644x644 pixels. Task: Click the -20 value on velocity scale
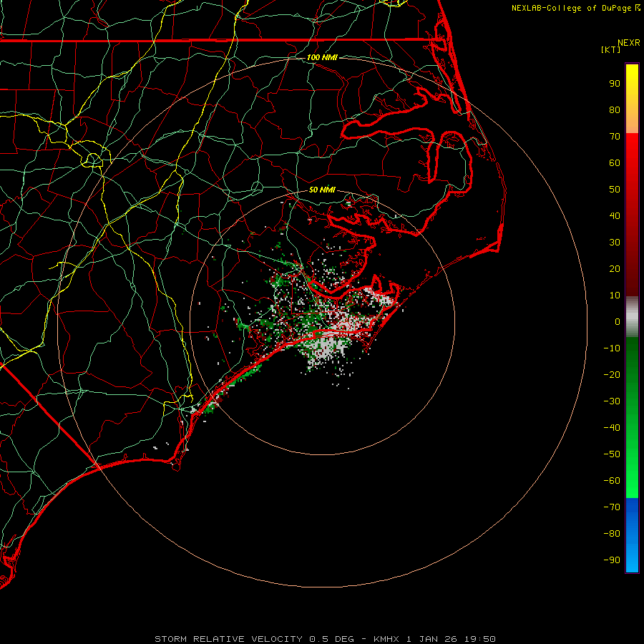(612, 375)
